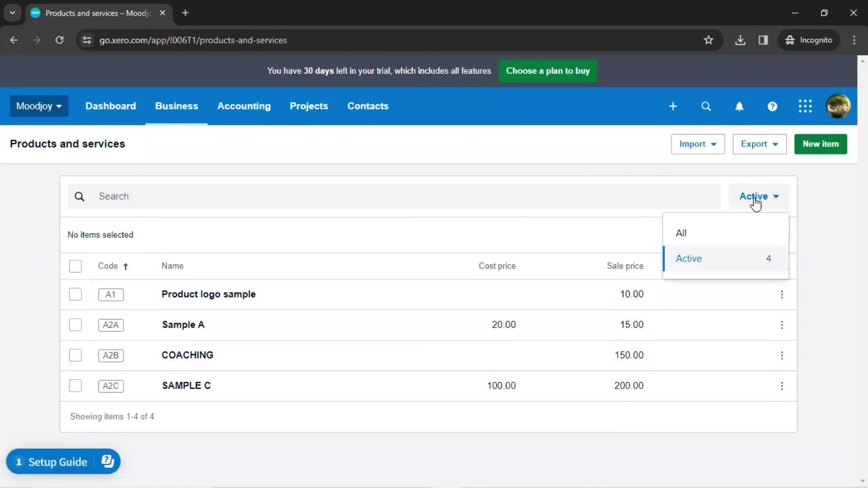The height and width of the screenshot is (488, 868).
Task: Click the chat bubble icon in Setup Guide
Action: click(x=108, y=461)
